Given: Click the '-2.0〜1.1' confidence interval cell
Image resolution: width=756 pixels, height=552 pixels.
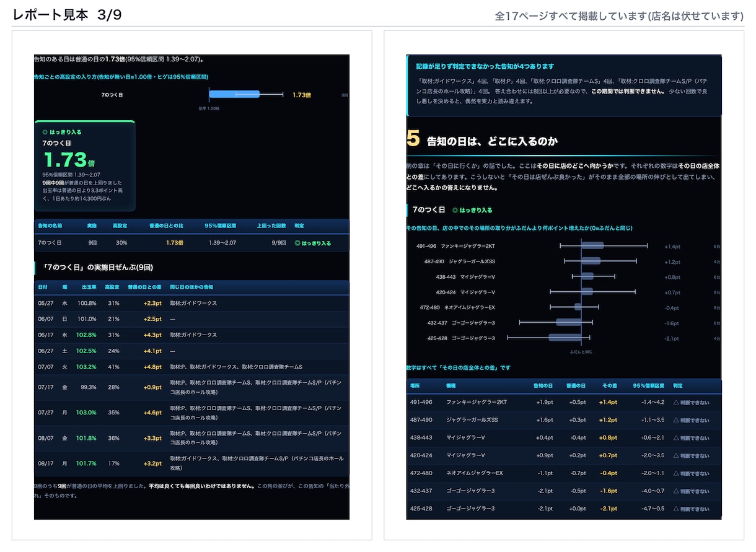Looking at the screenshot, I should click(653, 473).
